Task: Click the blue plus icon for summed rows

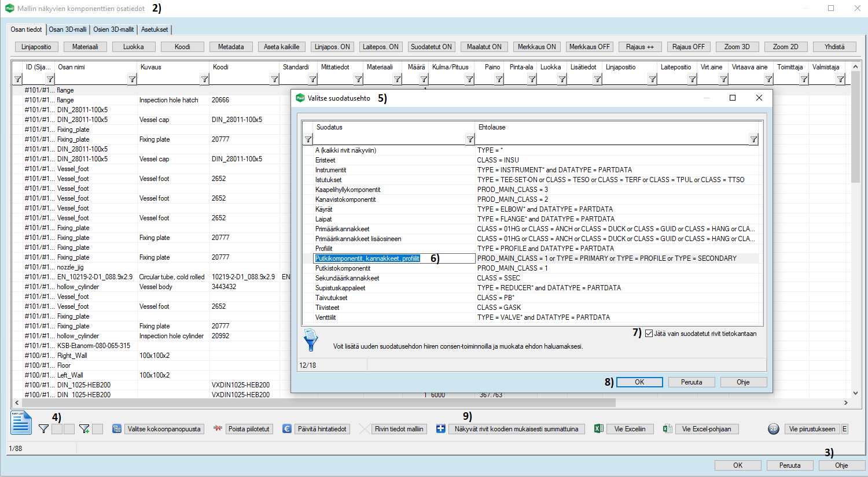Action: (441, 429)
